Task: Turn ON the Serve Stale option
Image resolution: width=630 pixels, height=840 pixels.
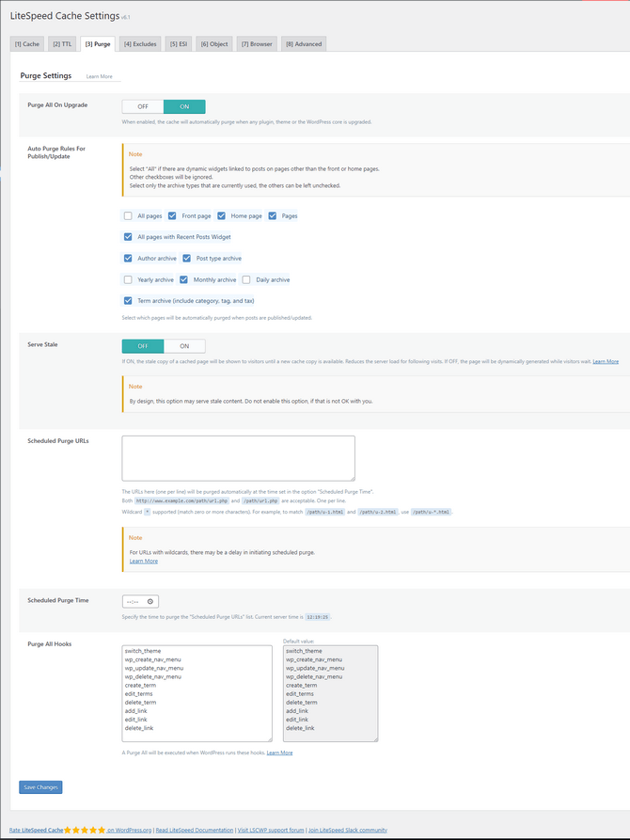Action: (x=184, y=346)
